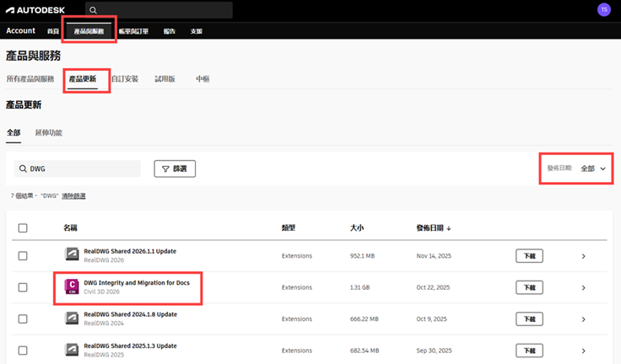This screenshot has height=364, width=621.
Task: Expand details chevron for DWG Integrity and Migration
Action: [x=583, y=287]
